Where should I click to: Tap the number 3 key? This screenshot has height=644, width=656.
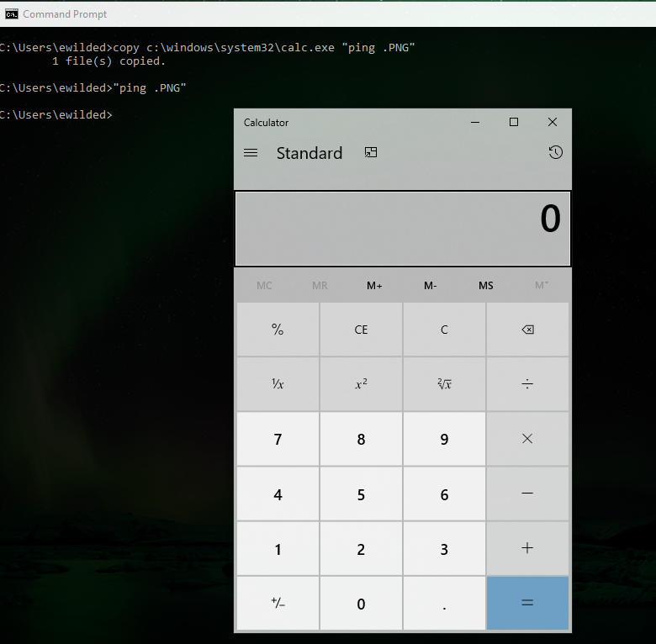point(444,548)
